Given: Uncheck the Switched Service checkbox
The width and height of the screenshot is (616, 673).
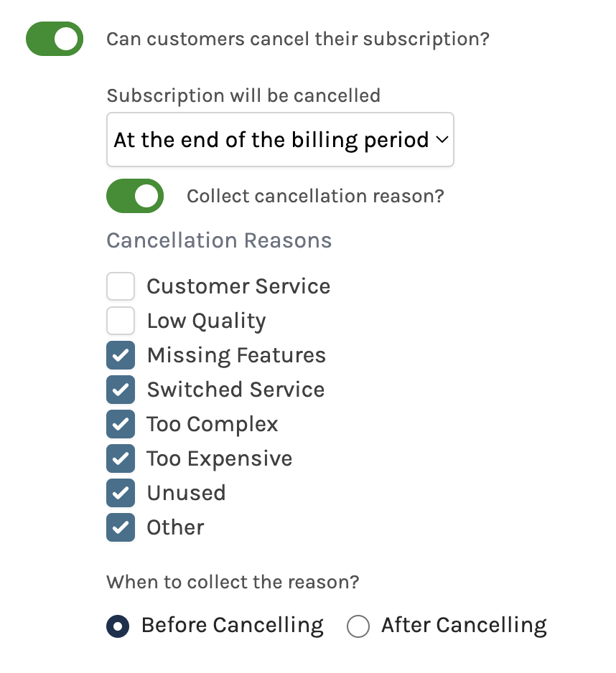Looking at the screenshot, I should pos(121,390).
